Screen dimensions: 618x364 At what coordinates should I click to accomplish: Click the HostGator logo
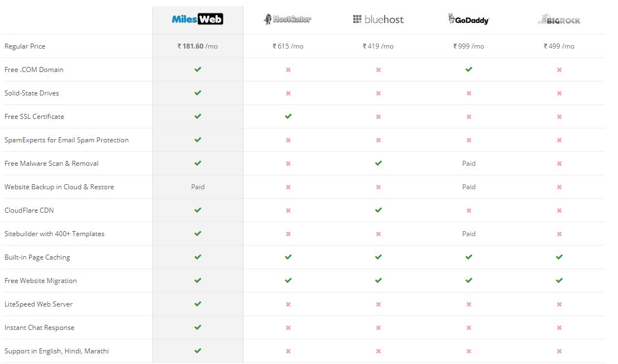tap(288, 19)
